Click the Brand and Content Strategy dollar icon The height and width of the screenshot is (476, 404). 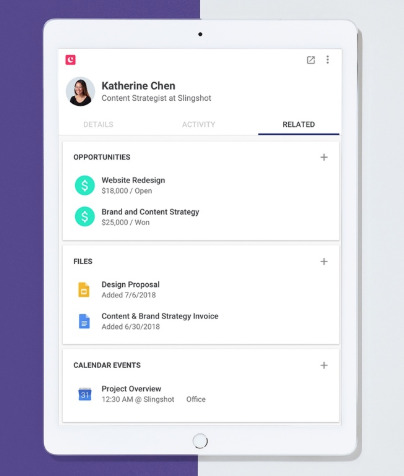tap(85, 217)
